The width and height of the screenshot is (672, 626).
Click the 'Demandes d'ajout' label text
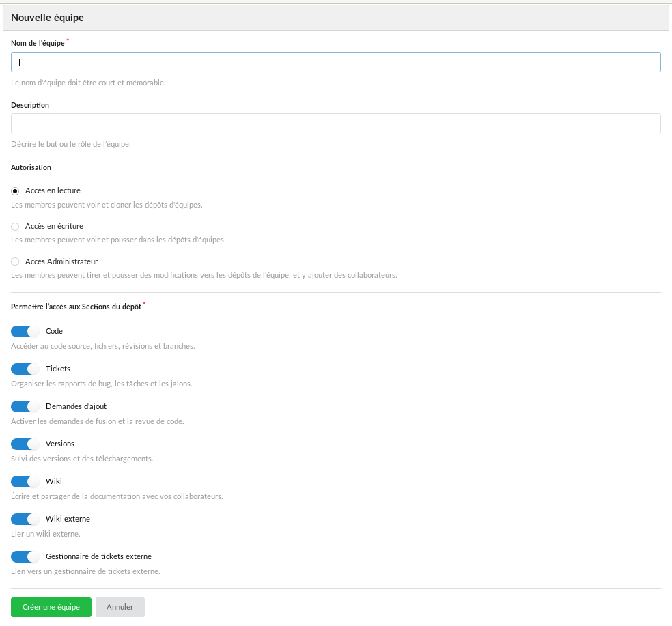click(x=76, y=406)
